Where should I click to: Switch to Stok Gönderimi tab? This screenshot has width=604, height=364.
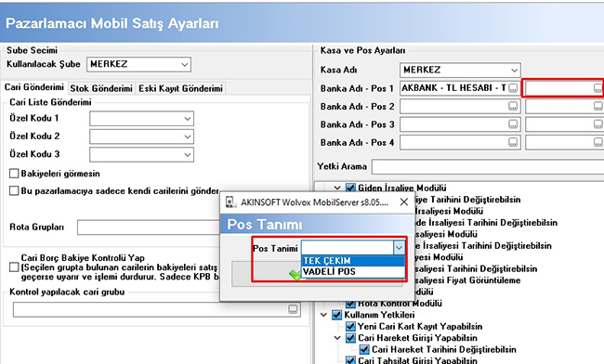(101, 88)
